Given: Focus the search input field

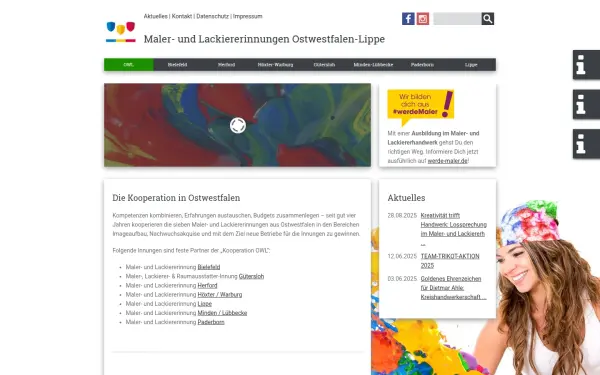Looking at the screenshot, I should pyautogui.click(x=457, y=19).
